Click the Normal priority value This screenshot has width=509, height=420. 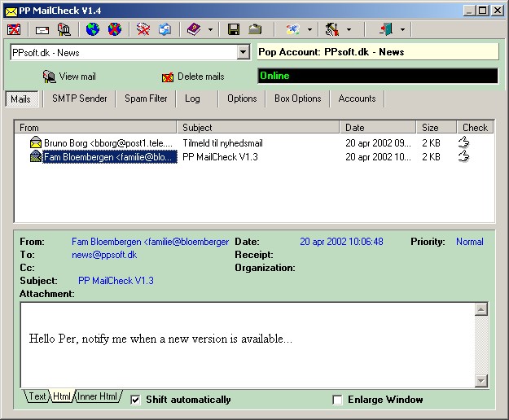(x=470, y=242)
